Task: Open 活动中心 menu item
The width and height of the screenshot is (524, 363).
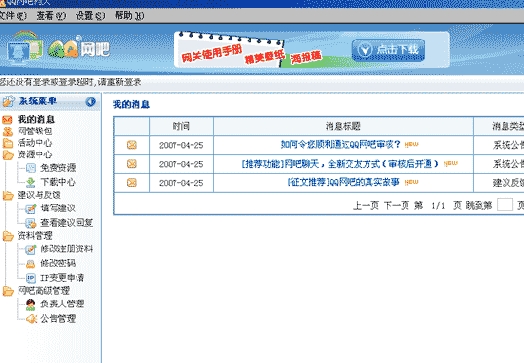Action: click(x=35, y=143)
